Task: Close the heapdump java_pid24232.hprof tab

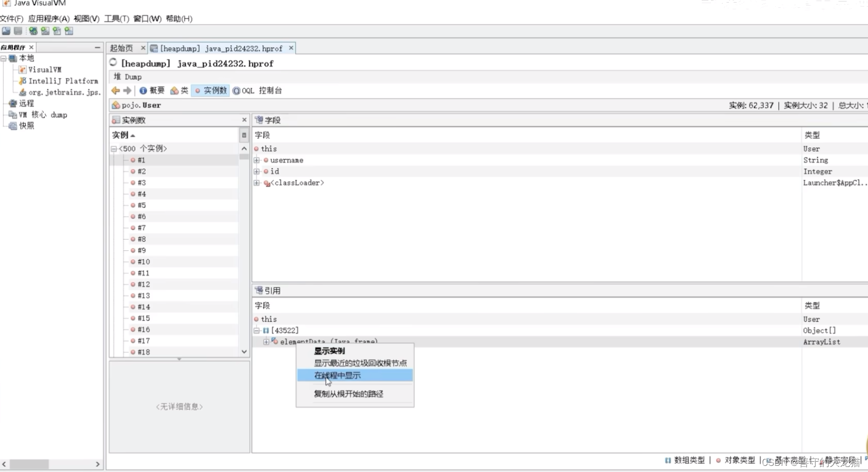Action: pos(291,48)
